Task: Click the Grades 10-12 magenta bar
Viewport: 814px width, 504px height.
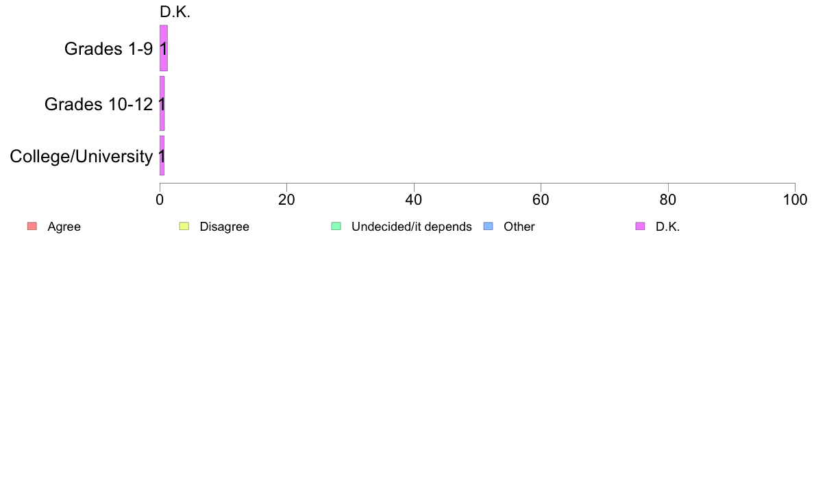Action: tap(162, 103)
